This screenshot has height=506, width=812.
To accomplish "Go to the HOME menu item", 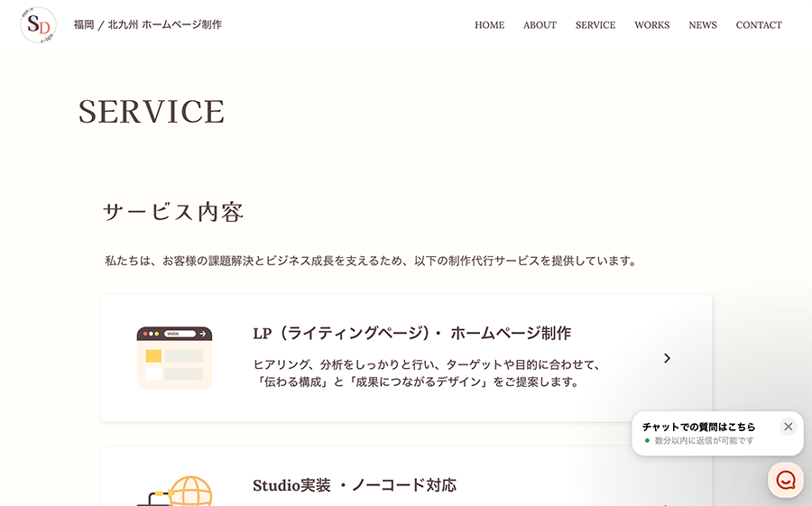I will coord(489,25).
